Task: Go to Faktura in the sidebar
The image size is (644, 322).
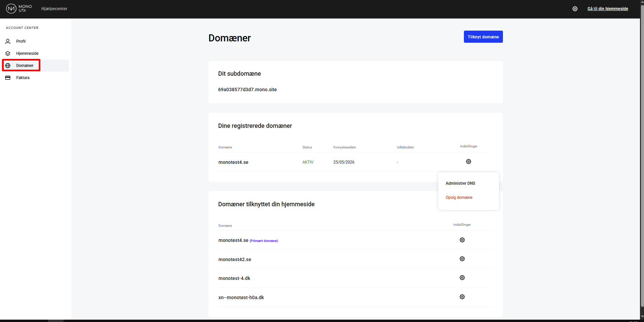Action: pyautogui.click(x=23, y=78)
